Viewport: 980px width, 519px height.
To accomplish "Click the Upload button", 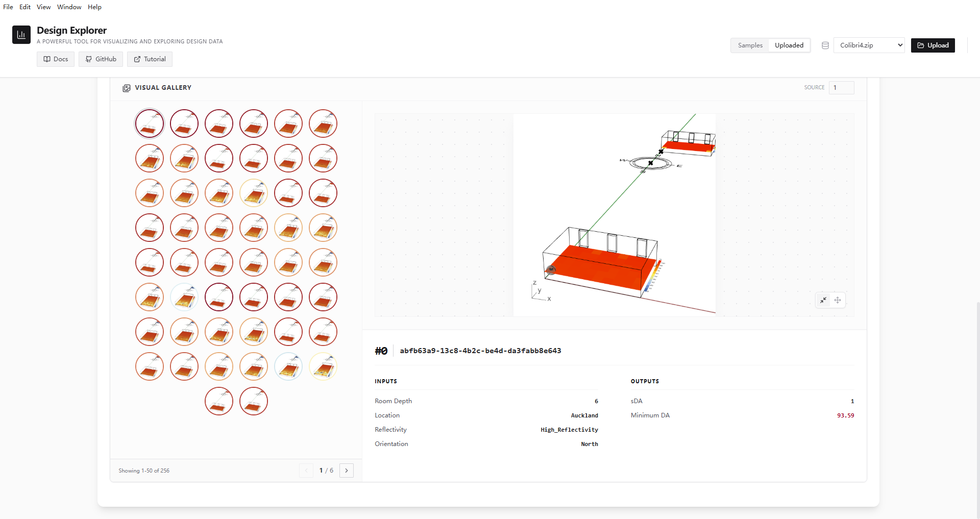I will pyautogui.click(x=933, y=45).
